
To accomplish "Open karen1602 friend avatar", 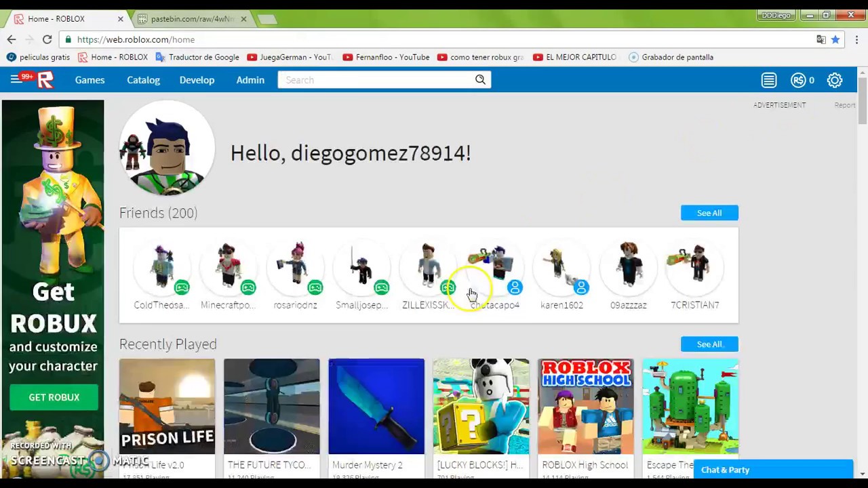I will [561, 267].
